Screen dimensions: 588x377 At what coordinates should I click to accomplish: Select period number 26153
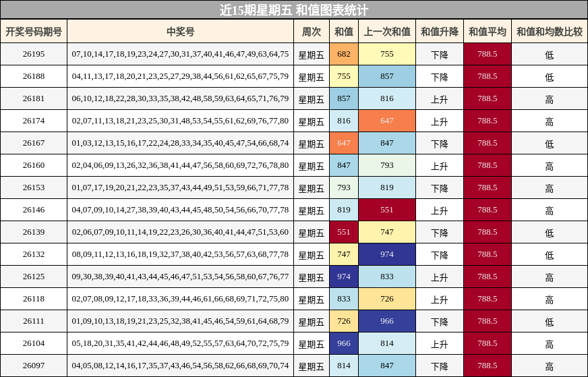point(34,187)
